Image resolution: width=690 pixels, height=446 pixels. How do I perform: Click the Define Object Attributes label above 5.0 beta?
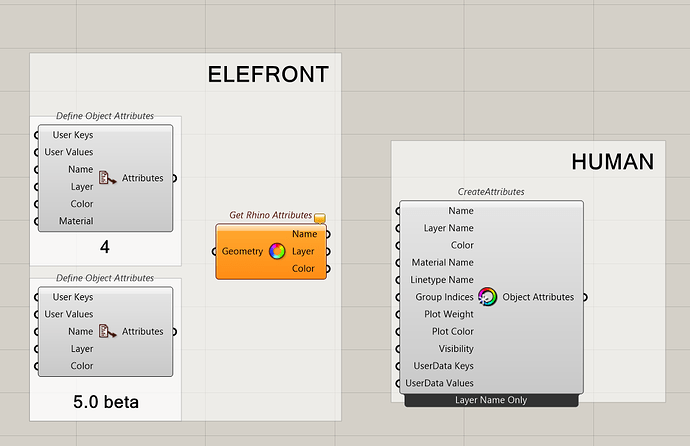(105, 278)
